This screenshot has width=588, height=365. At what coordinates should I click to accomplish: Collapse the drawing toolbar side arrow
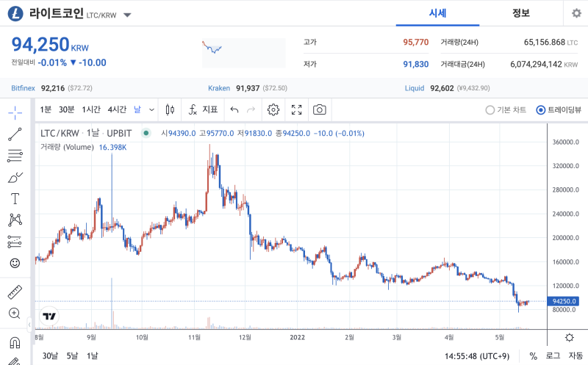click(29, 325)
